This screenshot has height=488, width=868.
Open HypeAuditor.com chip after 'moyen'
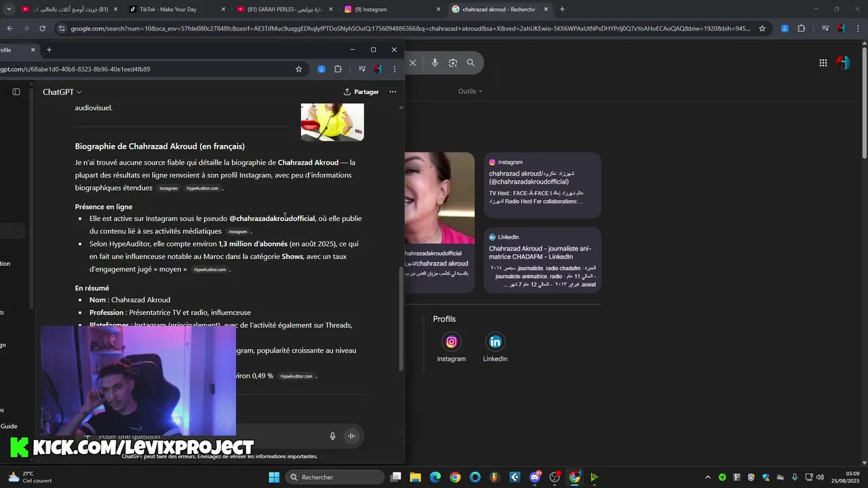(210, 270)
